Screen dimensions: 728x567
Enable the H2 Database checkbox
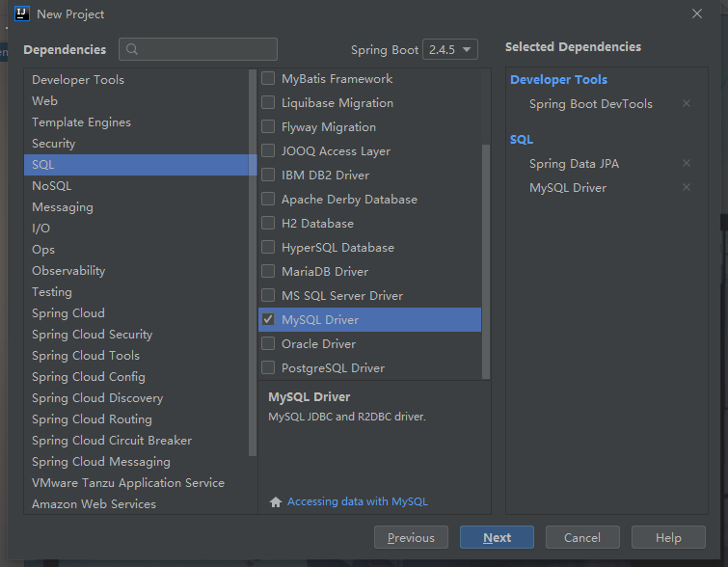268,224
